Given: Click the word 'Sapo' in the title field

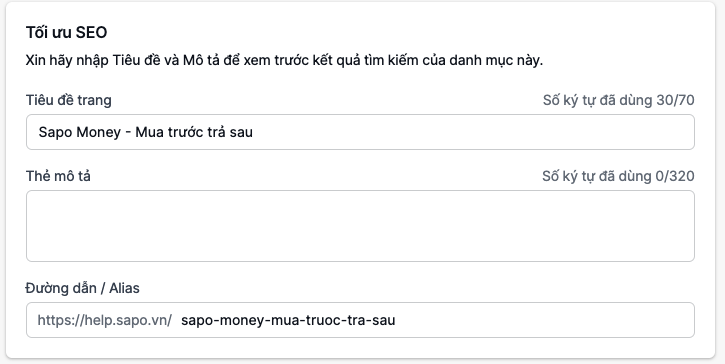Looking at the screenshot, I should 55,132.
